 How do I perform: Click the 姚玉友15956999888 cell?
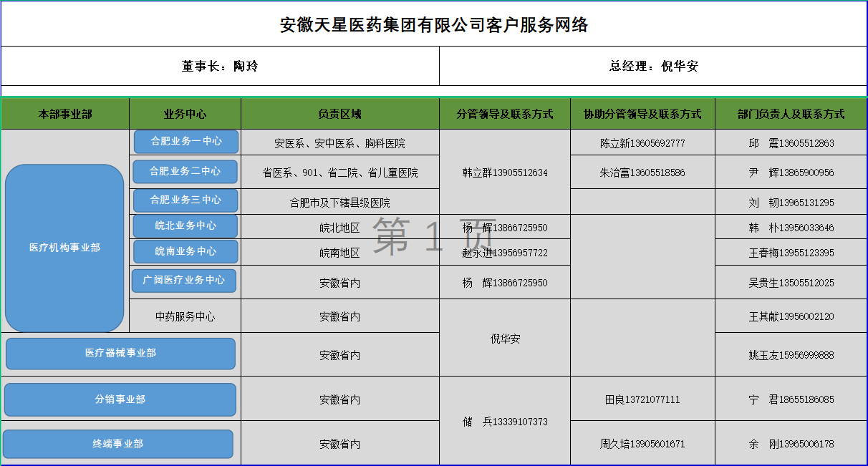click(x=791, y=355)
